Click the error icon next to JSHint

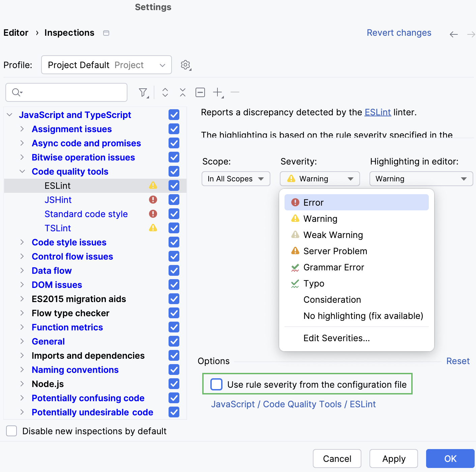pyautogui.click(x=153, y=200)
